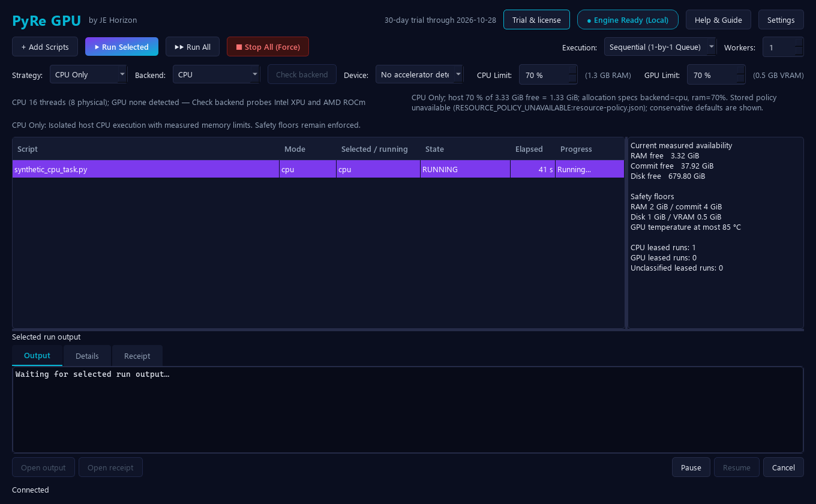The width and height of the screenshot is (816, 504).
Task: Lower the CPU Limit with the down stepper
Action: click(573, 79)
